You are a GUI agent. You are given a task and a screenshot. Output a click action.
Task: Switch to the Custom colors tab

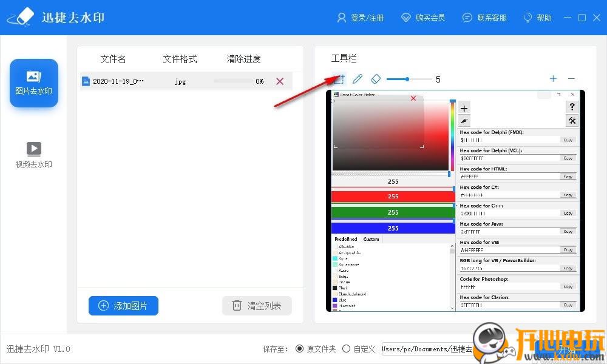point(371,239)
